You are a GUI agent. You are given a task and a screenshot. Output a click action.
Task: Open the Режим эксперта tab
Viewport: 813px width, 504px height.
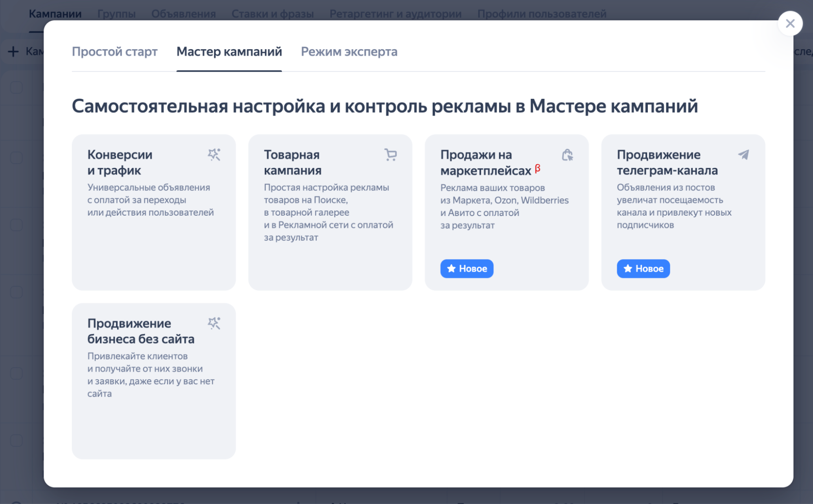click(349, 52)
